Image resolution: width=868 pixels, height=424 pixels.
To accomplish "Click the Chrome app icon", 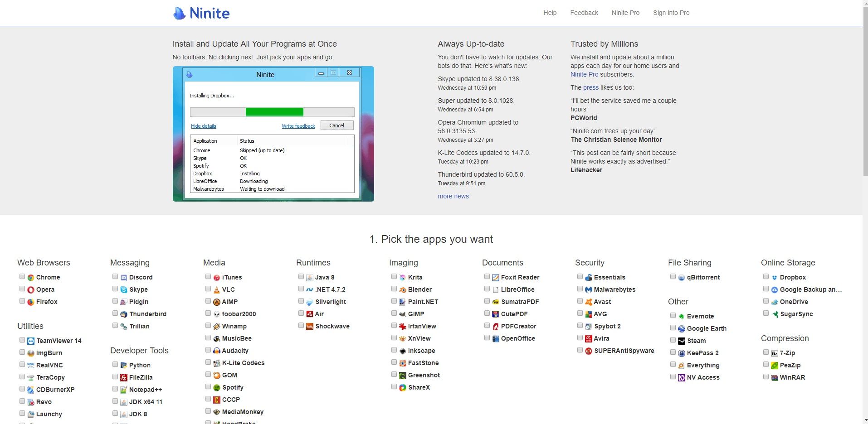I will (x=31, y=278).
